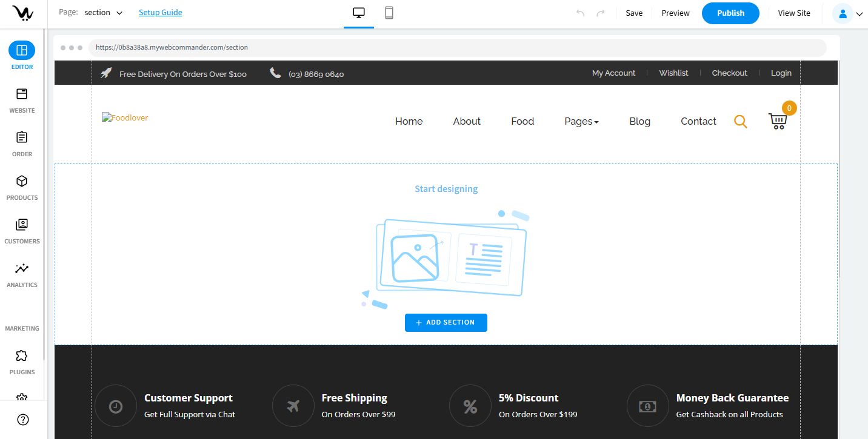Open the Products section icon
The image size is (868, 439).
pos(22,181)
